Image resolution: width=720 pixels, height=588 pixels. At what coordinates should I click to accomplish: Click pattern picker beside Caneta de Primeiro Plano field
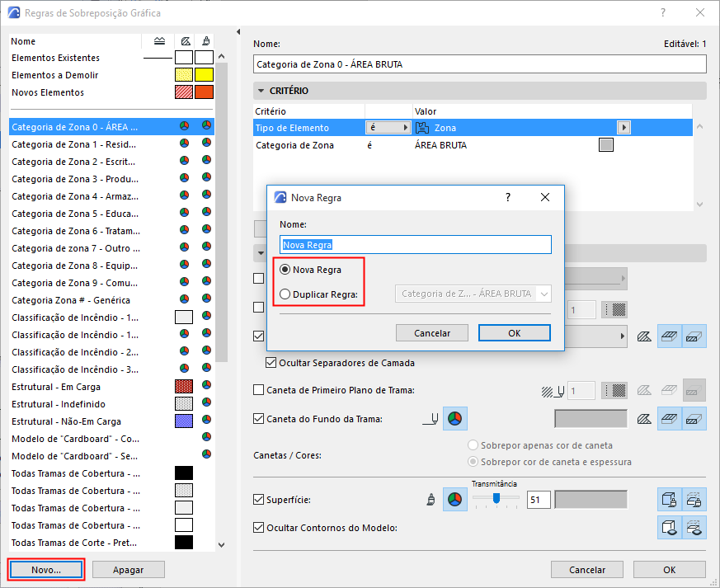pyautogui.click(x=614, y=391)
